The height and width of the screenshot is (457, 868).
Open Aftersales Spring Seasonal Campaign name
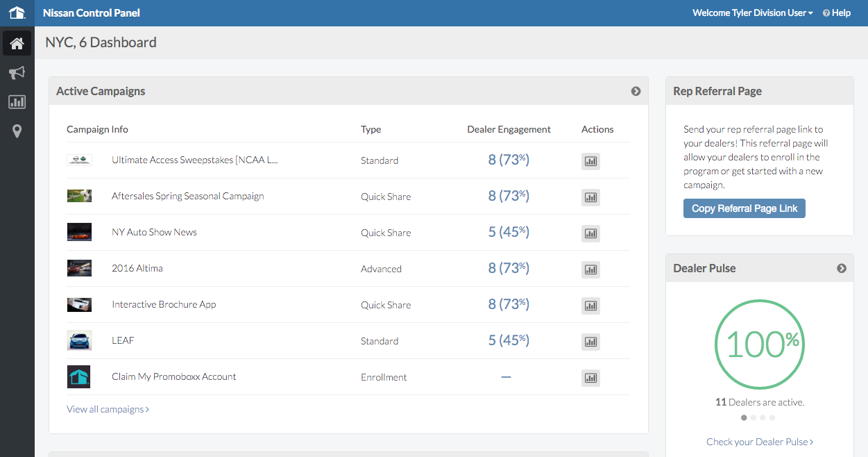coord(188,196)
